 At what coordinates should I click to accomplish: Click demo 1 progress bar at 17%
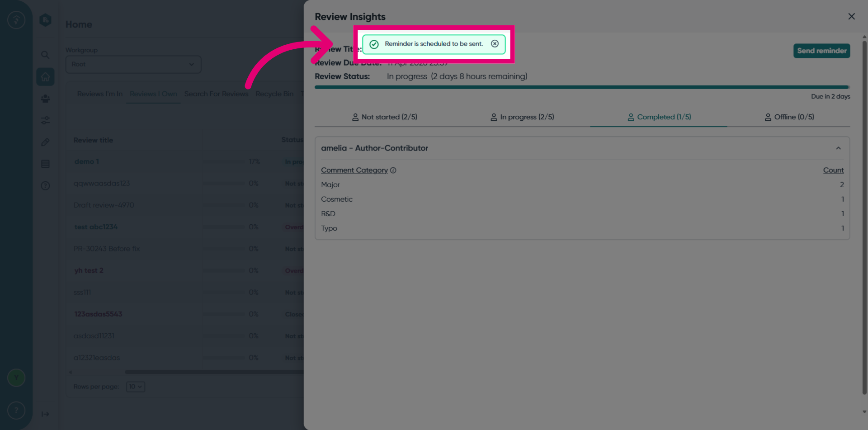(224, 162)
